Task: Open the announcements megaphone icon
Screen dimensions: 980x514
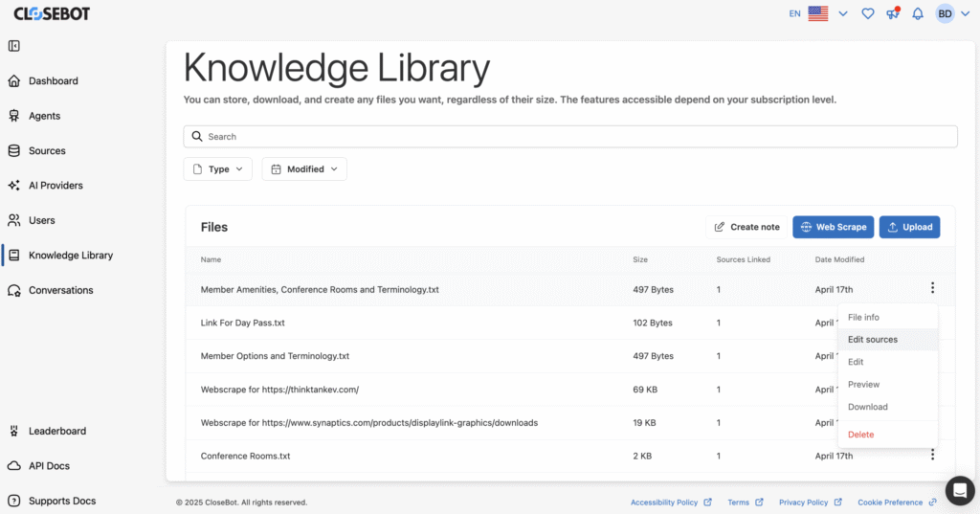Action: tap(893, 13)
